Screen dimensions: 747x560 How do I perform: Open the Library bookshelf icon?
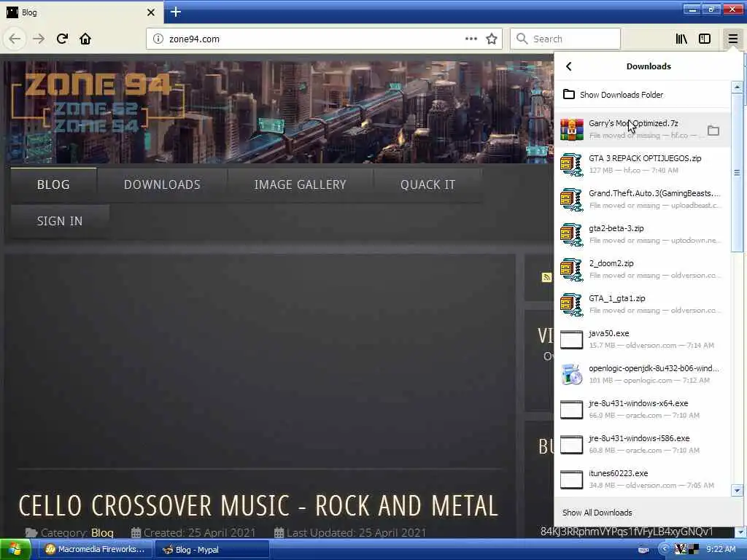[682, 39]
